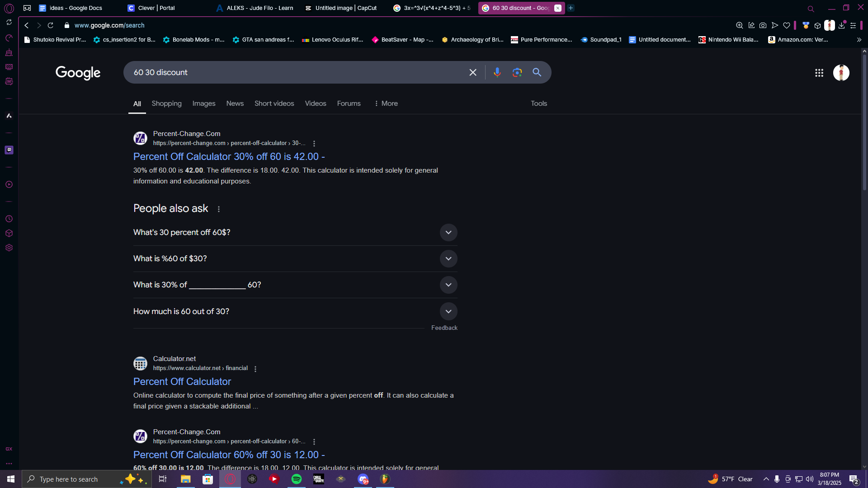868x488 pixels.
Task: Open the Downloads icon in the toolbar
Action: [842, 25]
